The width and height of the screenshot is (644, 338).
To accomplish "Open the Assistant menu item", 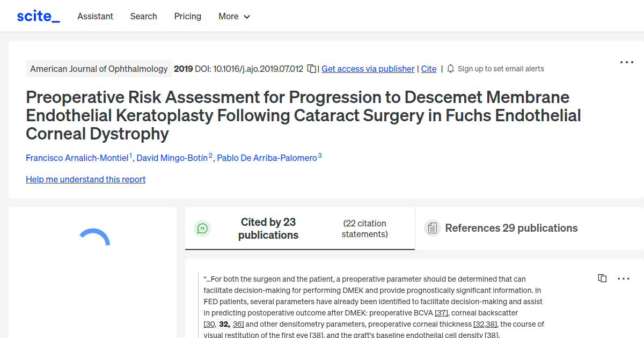I will click(x=95, y=16).
